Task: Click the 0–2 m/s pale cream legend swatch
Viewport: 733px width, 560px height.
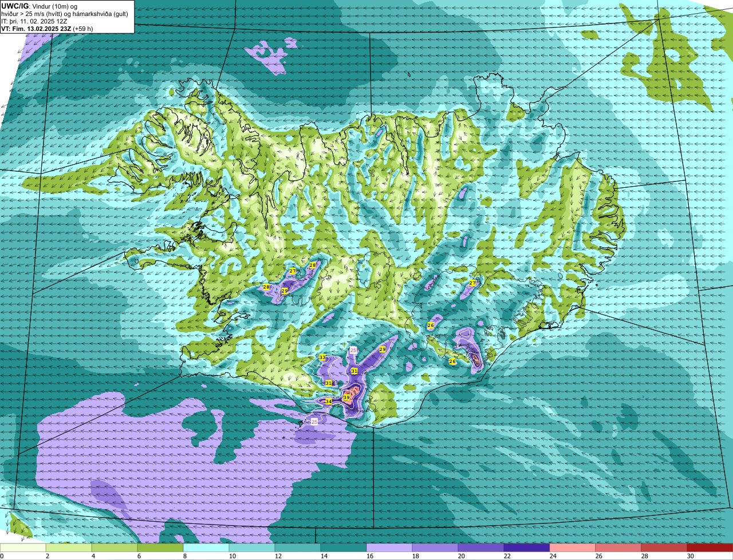Action: (x=23, y=548)
